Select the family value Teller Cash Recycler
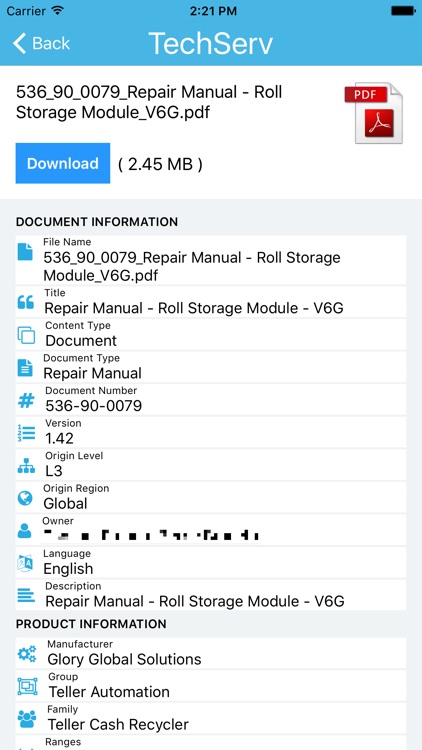This screenshot has width=422, height=750. point(118,725)
